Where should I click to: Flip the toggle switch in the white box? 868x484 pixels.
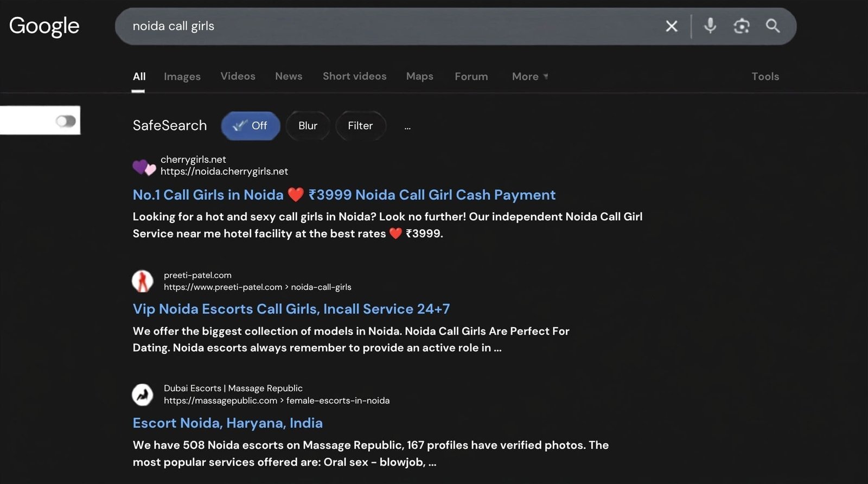pyautogui.click(x=66, y=120)
